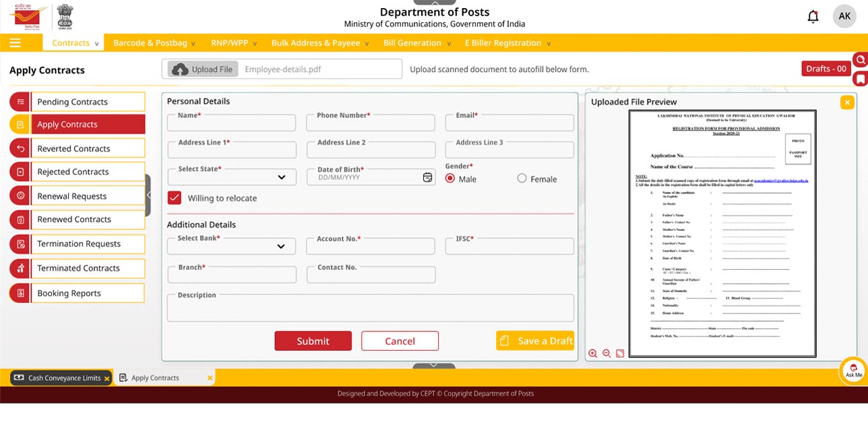
Task: Select the Female gender option
Action: click(x=522, y=178)
